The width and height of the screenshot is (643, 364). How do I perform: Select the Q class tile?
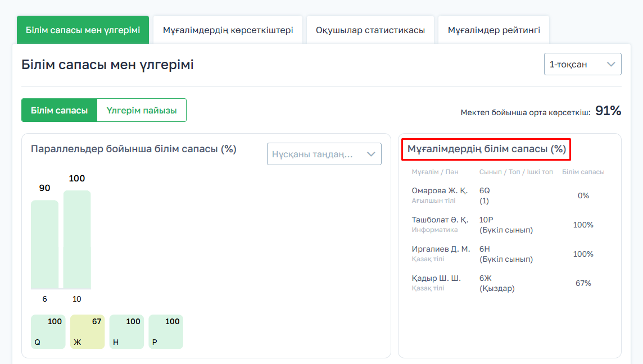pos(48,332)
